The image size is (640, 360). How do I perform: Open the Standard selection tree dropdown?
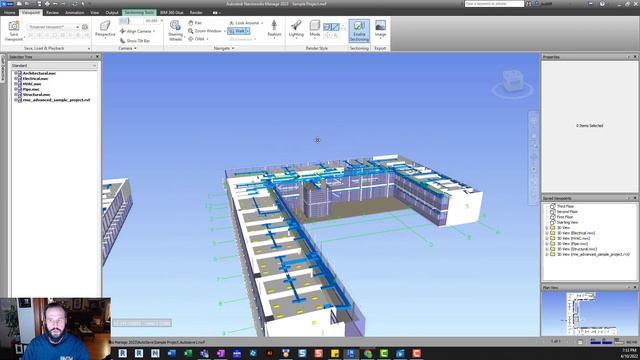54,66
